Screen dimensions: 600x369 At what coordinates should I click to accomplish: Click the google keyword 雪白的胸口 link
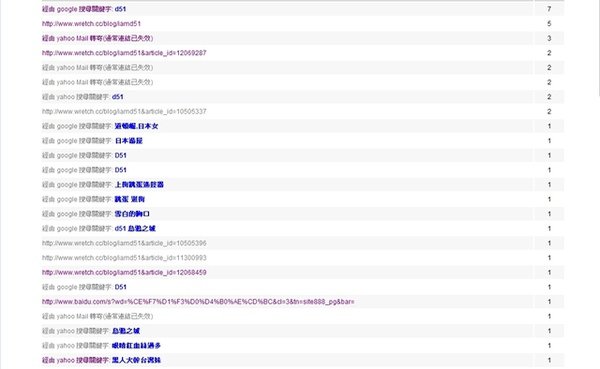(x=96, y=214)
